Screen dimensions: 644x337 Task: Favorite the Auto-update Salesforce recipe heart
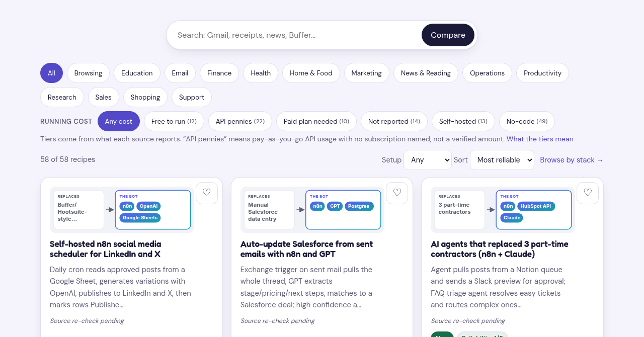pos(397,193)
